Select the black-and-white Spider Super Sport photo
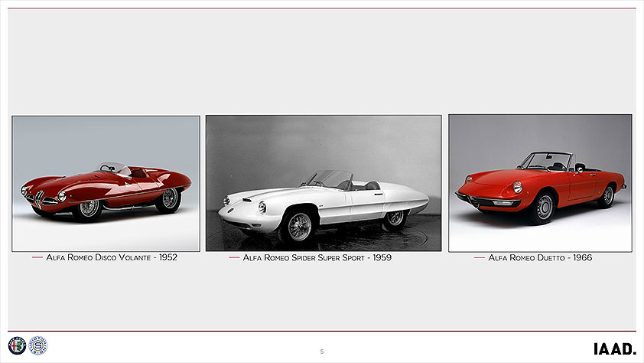 tap(324, 183)
